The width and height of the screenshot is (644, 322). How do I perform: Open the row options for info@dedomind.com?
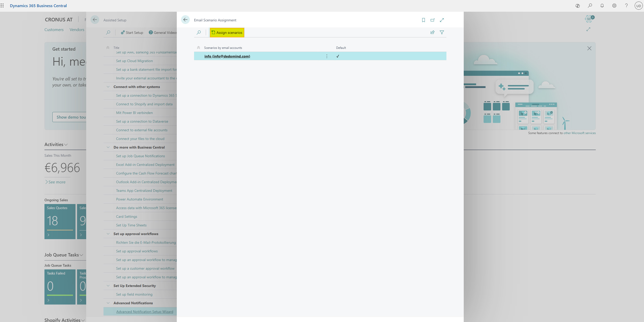[x=326, y=56]
